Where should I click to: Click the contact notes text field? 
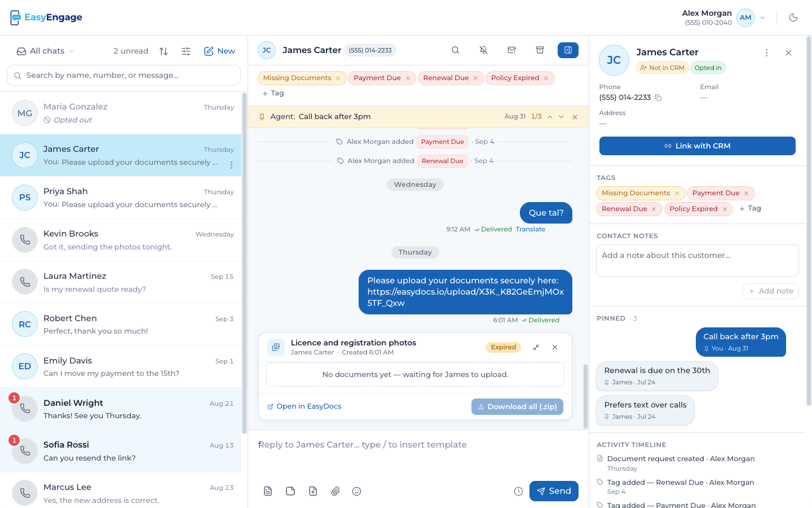tap(698, 260)
